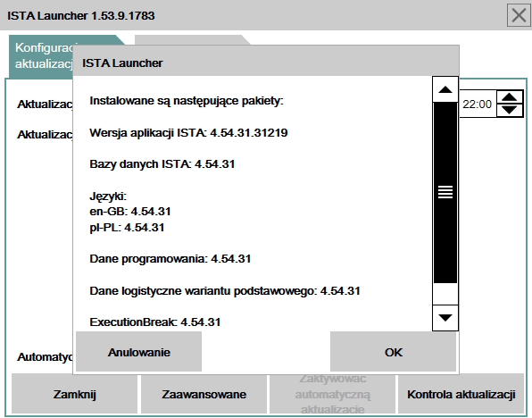The image size is (532, 418).
Task: Click the 22:00 time input field
Action: coord(478,104)
